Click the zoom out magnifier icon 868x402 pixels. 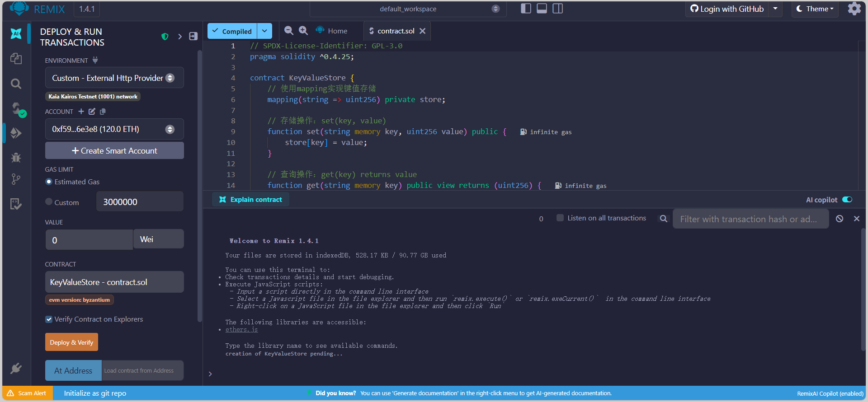[x=288, y=31]
